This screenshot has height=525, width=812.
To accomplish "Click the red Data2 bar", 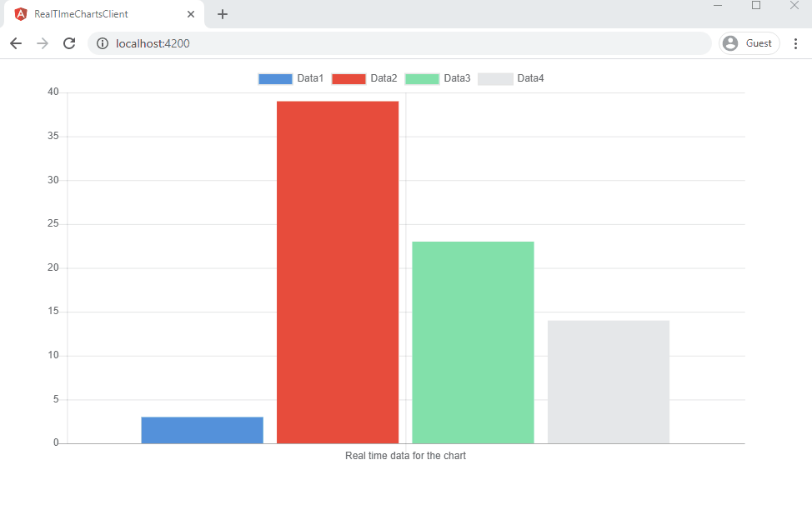I will (338, 272).
